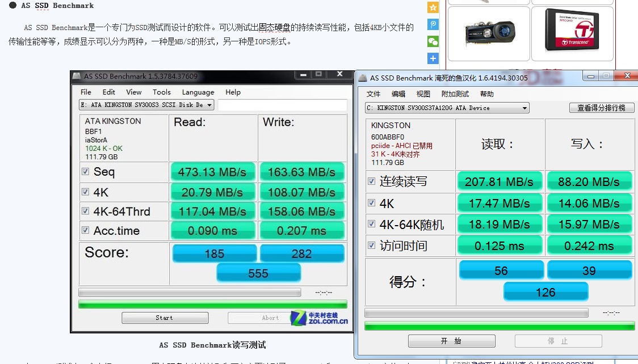
Task: Click the empty text field beside drive dropdown
Action: (282, 105)
